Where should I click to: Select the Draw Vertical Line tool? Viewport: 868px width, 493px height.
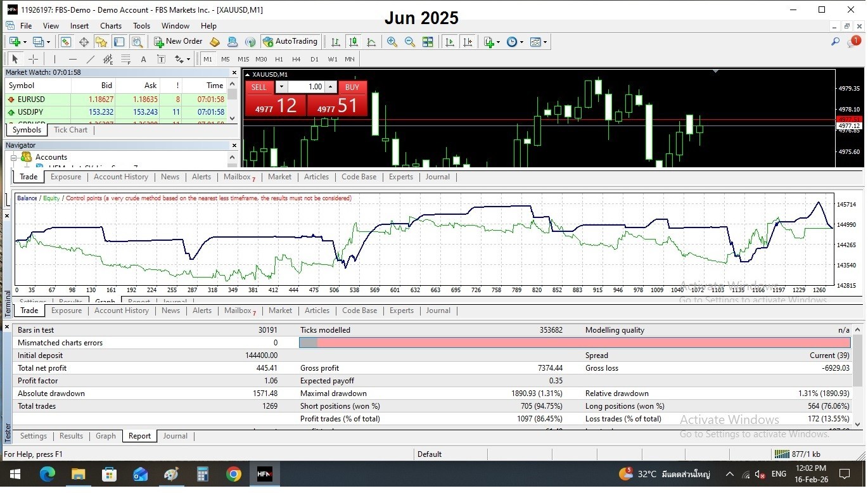54,59
